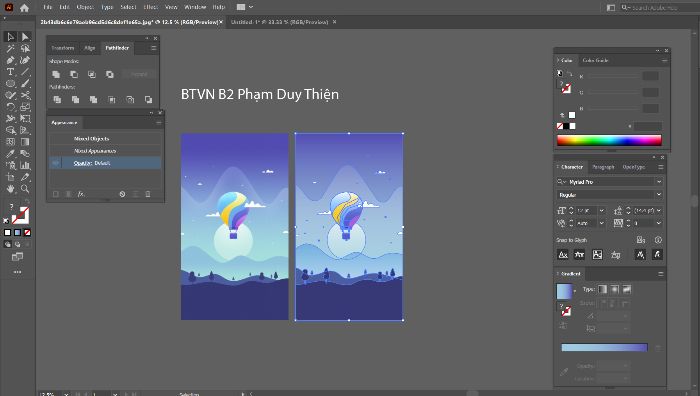Open the Effect menu

click(x=151, y=7)
